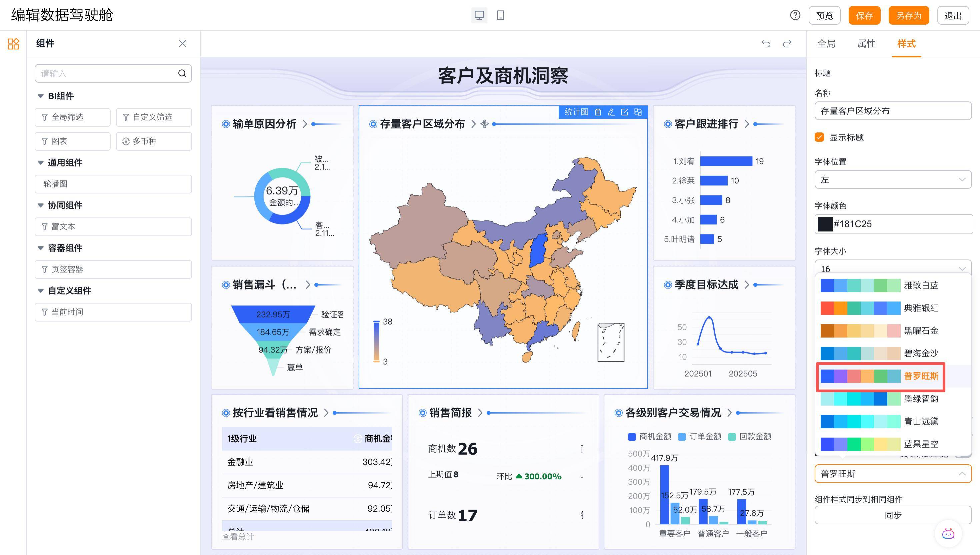Delete the chart with the trash icon
980x555 pixels.
598,112
